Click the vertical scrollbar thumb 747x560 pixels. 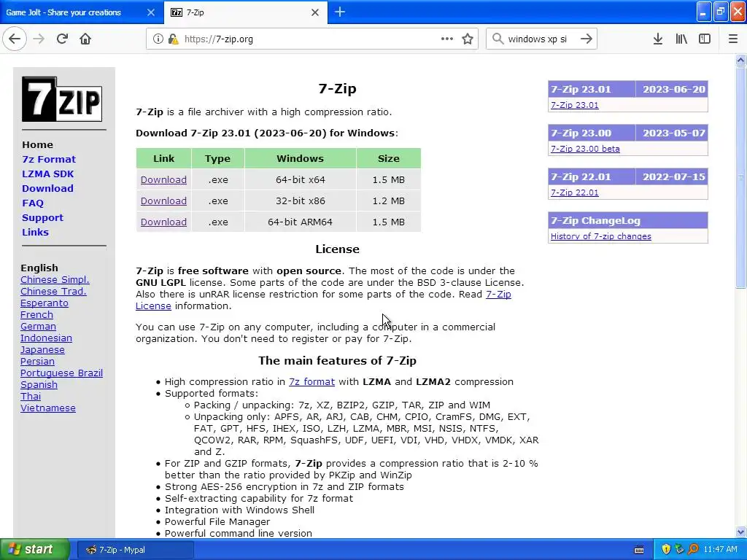point(741,177)
